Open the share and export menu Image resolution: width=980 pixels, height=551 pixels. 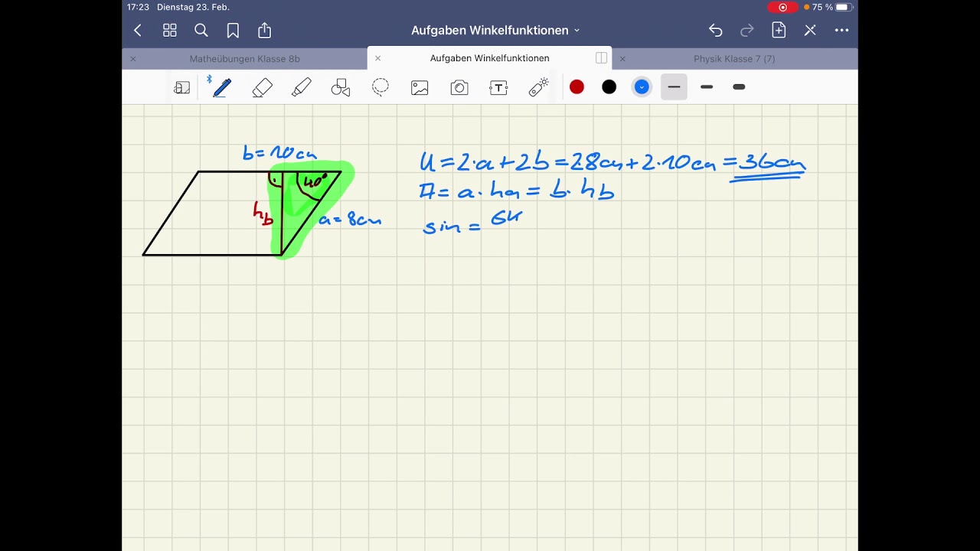point(264,30)
